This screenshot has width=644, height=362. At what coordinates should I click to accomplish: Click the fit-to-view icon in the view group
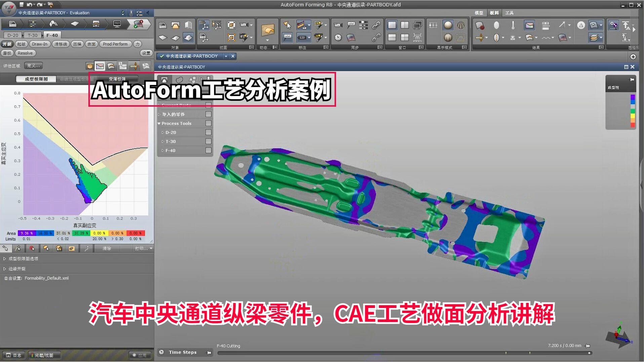[x=231, y=25]
